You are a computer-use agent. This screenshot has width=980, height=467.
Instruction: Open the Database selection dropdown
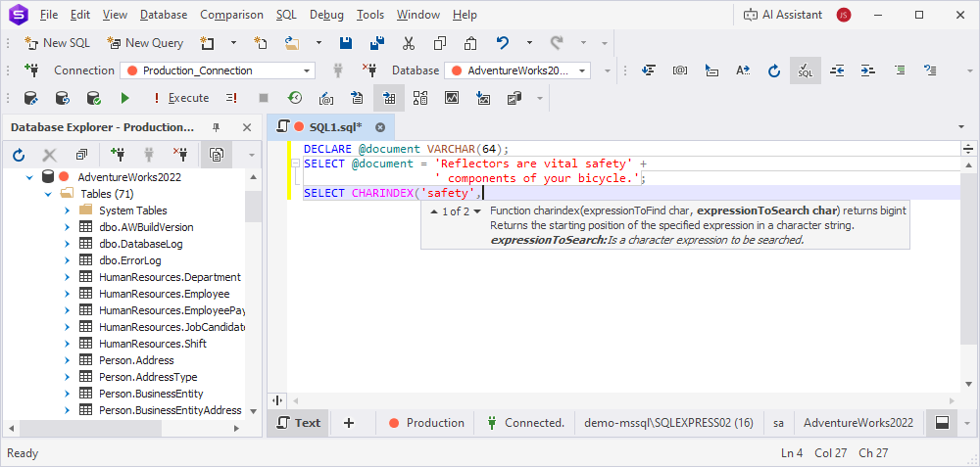(583, 70)
